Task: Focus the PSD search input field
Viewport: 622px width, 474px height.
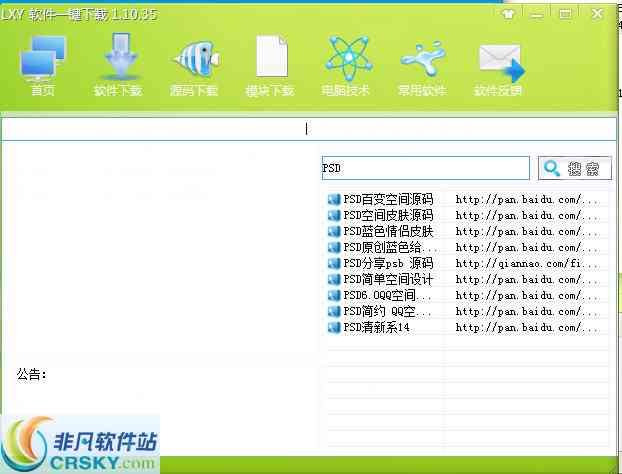Action: [425, 168]
